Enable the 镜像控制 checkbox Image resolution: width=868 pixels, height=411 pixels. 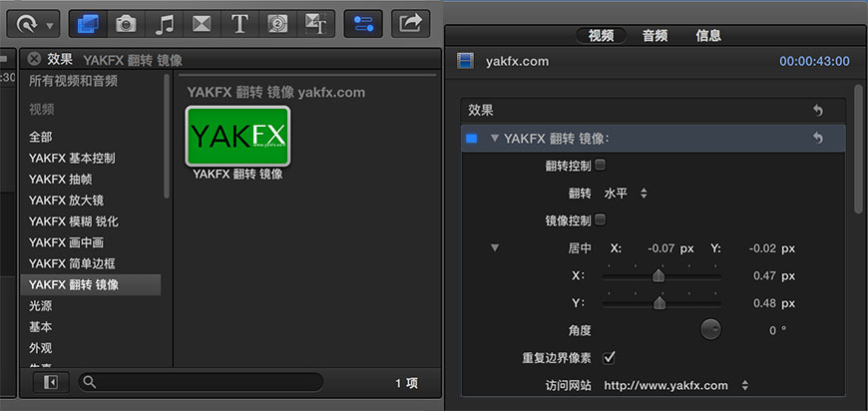600,220
